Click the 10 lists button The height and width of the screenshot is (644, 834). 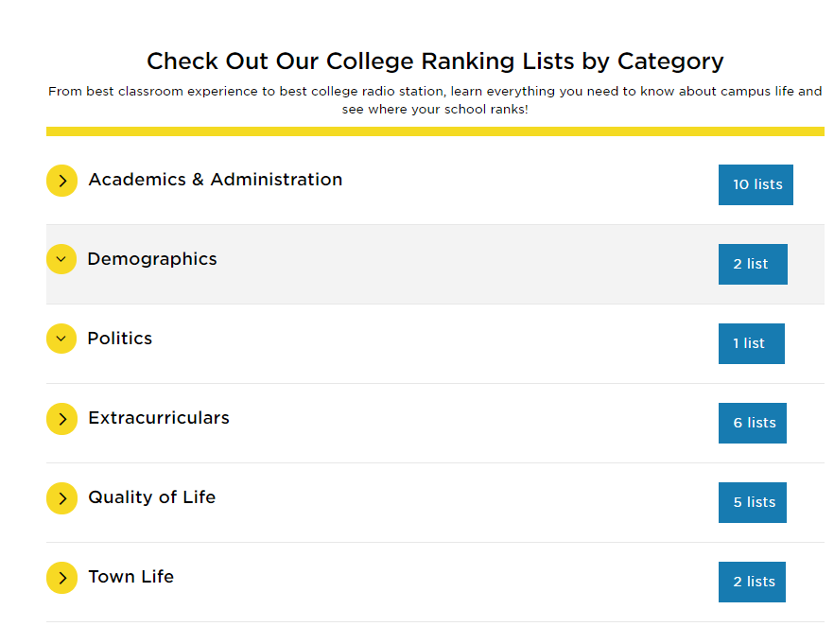[756, 184]
